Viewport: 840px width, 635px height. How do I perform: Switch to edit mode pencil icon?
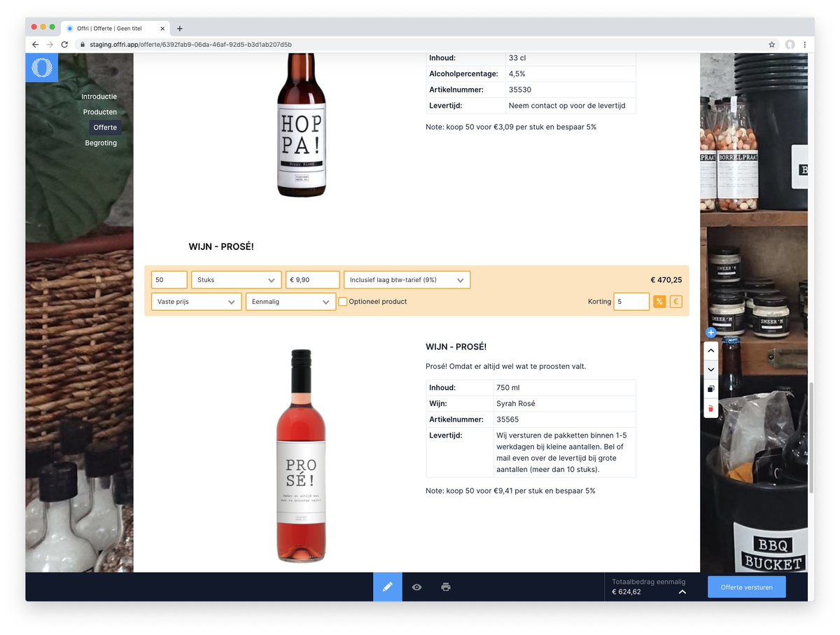coord(388,587)
